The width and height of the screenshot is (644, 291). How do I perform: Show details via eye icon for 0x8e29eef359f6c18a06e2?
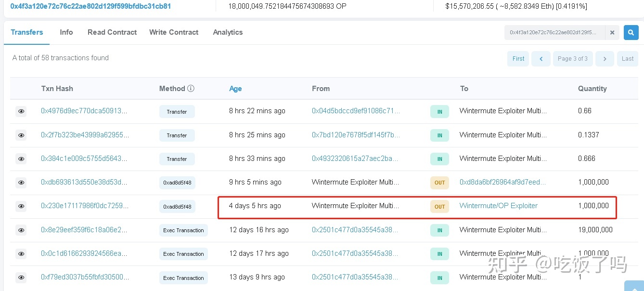coord(21,230)
